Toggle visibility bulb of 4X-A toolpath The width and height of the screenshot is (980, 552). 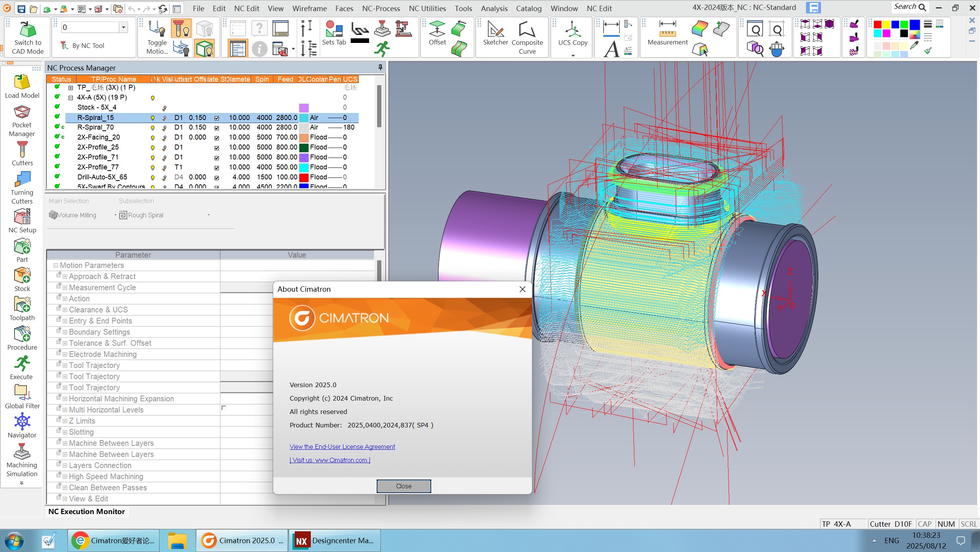pos(153,98)
